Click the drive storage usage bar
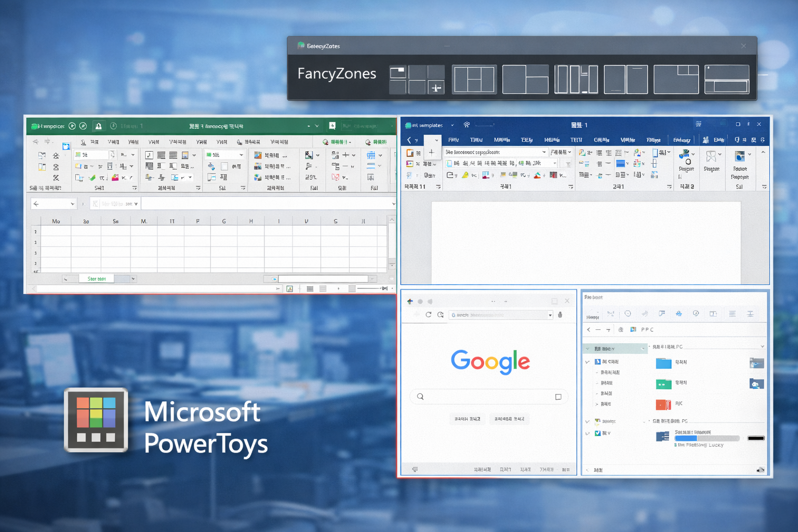 [x=707, y=438]
